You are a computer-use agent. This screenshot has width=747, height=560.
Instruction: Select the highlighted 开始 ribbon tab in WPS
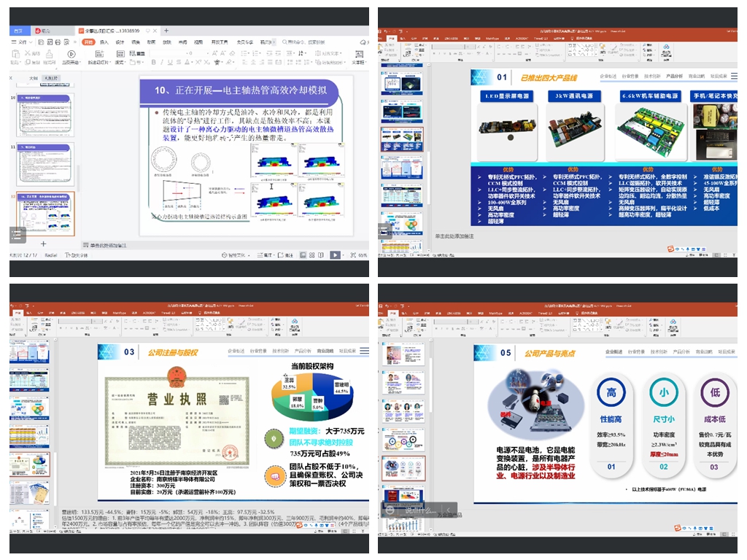point(88,42)
